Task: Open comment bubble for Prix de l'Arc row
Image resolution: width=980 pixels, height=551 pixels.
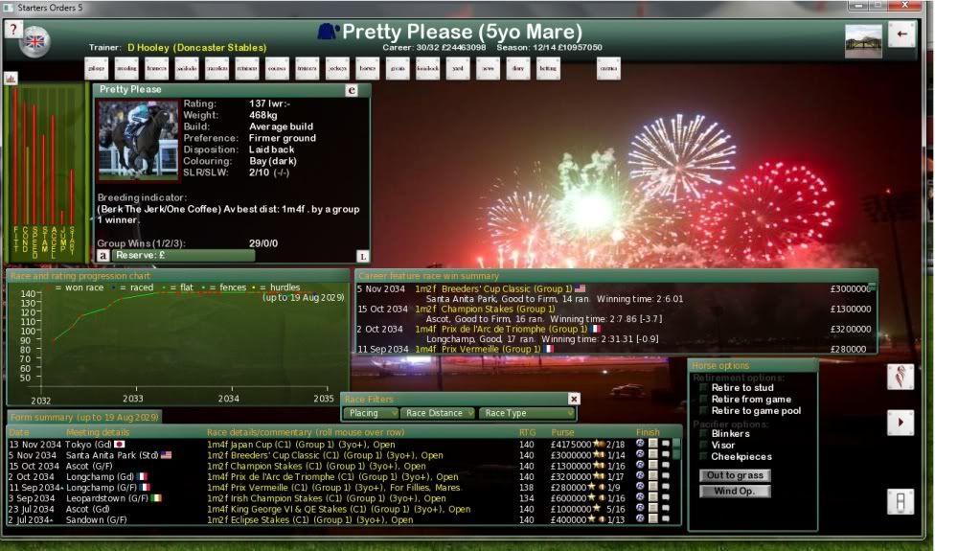Action: coord(666,476)
